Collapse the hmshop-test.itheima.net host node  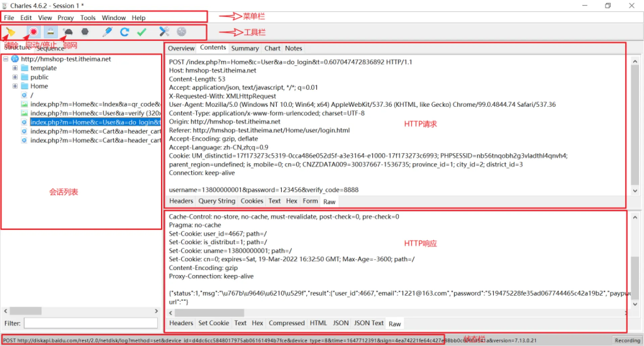click(6, 59)
